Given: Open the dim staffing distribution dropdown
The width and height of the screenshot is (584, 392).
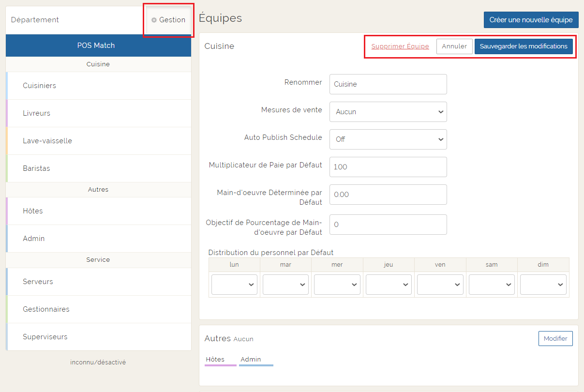Looking at the screenshot, I should click(543, 285).
